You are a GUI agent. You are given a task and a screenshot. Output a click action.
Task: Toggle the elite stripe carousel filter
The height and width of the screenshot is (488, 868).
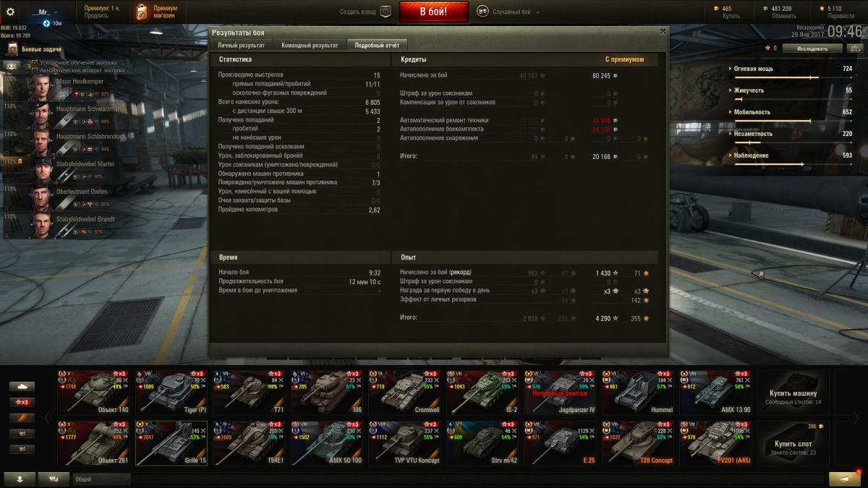[x=22, y=418]
